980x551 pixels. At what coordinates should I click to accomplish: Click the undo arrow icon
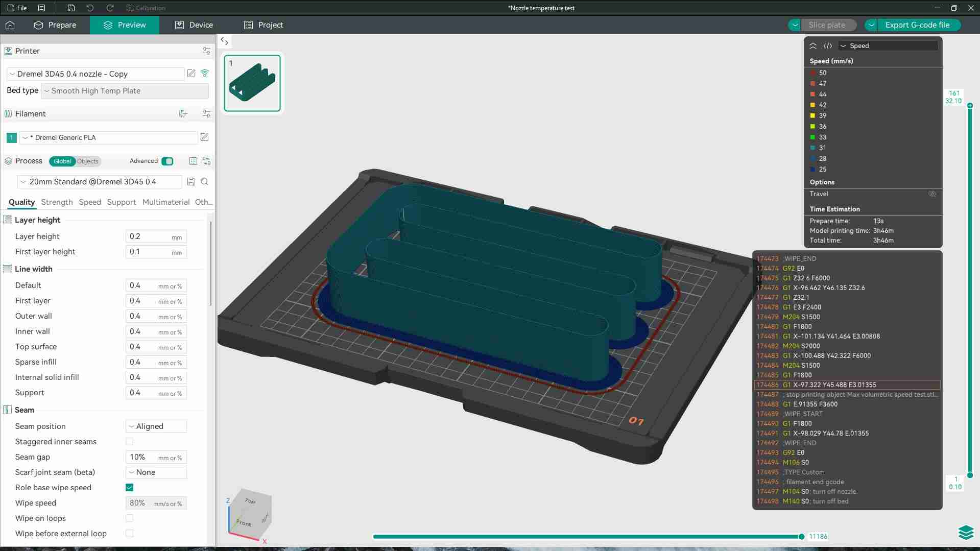[90, 8]
